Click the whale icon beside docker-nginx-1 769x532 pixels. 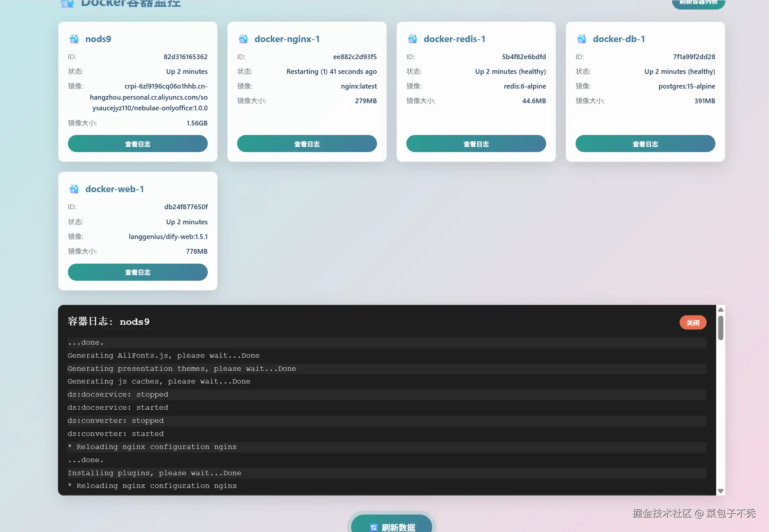(243, 39)
